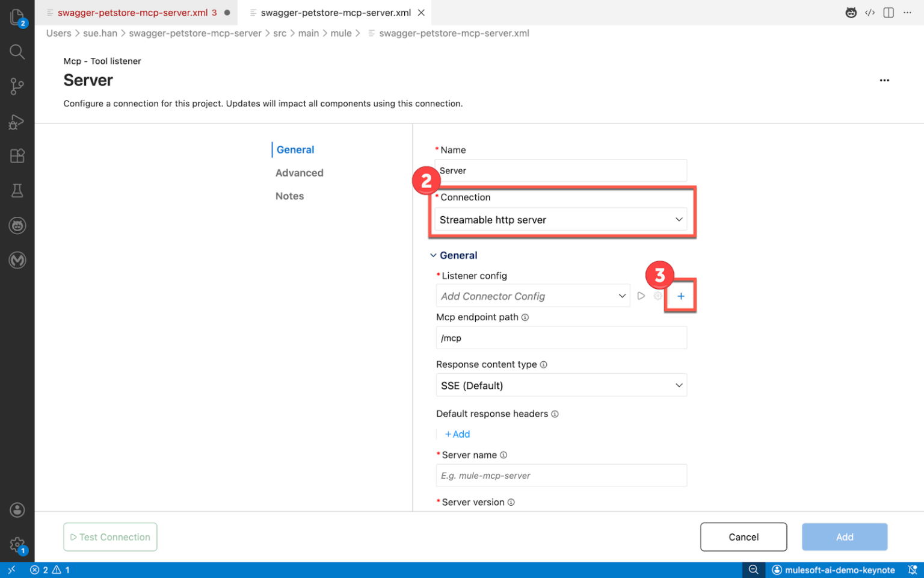Image resolution: width=924 pixels, height=578 pixels.
Task: Open the Mule project icon in the sidebar
Action: tap(17, 260)
